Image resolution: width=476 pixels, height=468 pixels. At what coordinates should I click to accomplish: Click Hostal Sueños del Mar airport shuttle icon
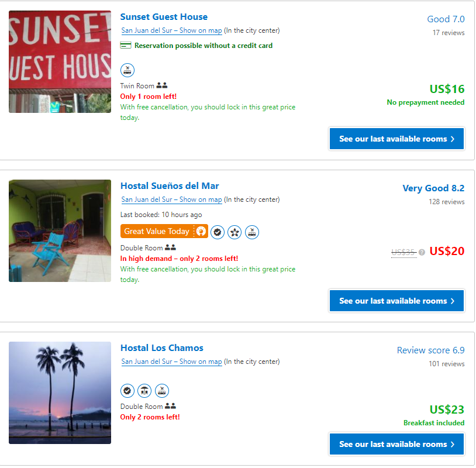click(252, 232)
